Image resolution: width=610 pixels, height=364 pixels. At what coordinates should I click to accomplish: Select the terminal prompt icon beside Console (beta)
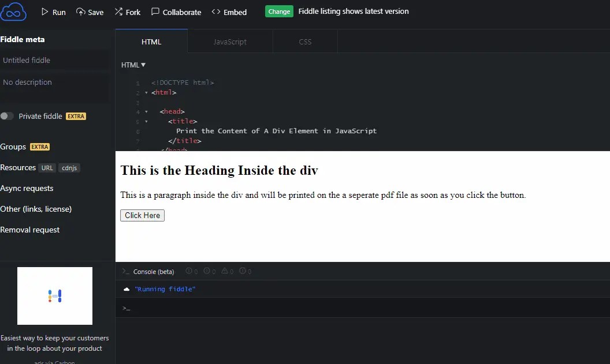coord(125,271)
